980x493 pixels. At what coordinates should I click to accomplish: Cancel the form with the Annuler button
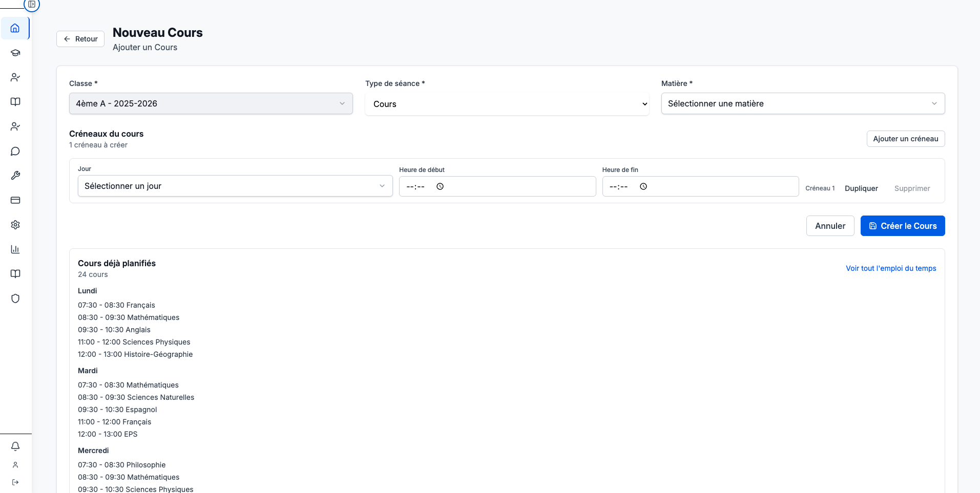coord(830,226)
